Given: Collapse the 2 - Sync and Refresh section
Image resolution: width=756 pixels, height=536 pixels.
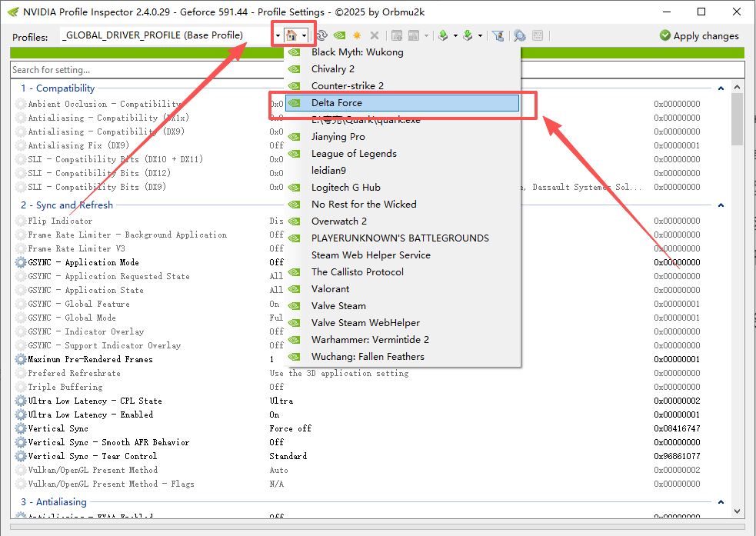Looking at the screenshot, I should [721, 205].
